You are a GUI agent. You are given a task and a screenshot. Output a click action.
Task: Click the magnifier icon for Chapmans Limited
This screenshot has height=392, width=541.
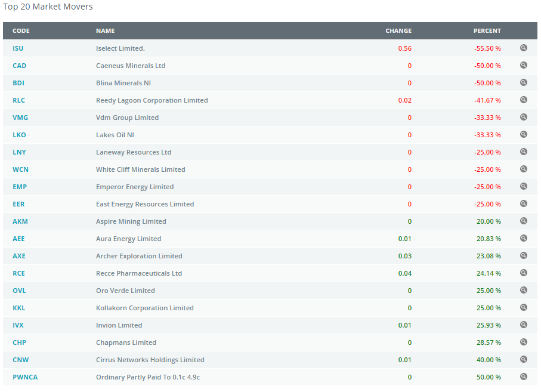524,342
